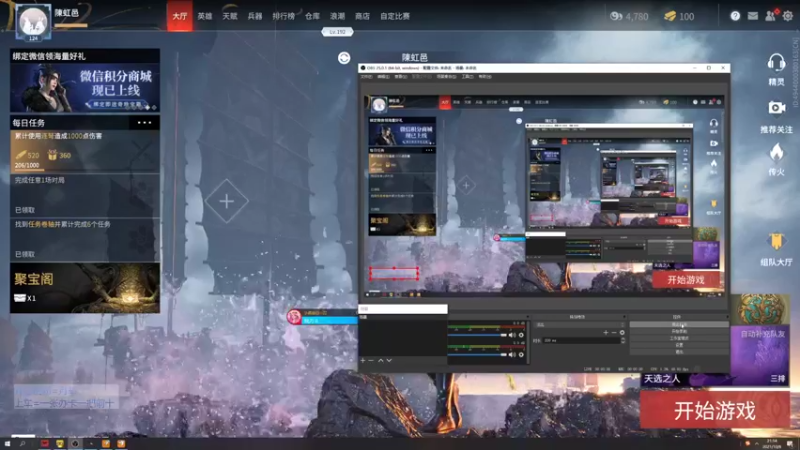Open the OBS 编辑 menu
Viewport: 800px width, 450px height.
pos(383,77)
